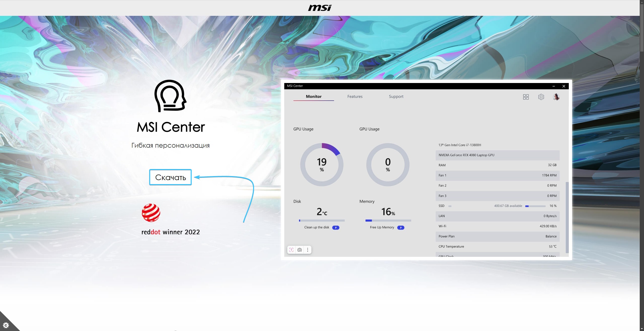Minimize the MSI Center window
Screen dimensions: 644x331
pos(553,86)
